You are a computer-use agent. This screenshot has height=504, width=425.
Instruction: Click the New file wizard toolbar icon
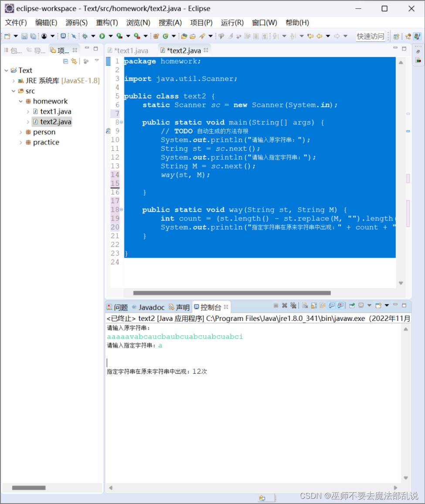[7, 36]
